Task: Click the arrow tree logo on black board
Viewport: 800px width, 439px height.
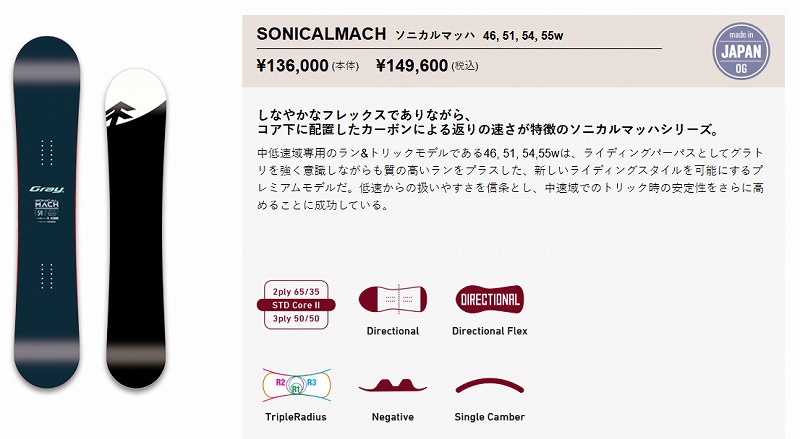Action: pyautogui.click(x=120, y=113)
